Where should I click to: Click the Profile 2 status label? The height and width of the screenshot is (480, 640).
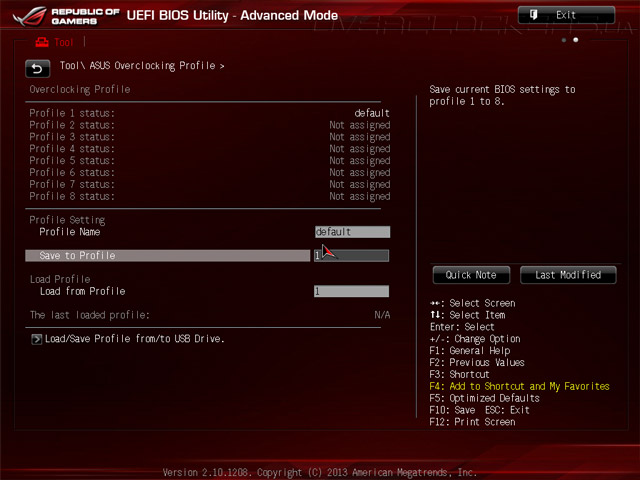click(72, 125)
